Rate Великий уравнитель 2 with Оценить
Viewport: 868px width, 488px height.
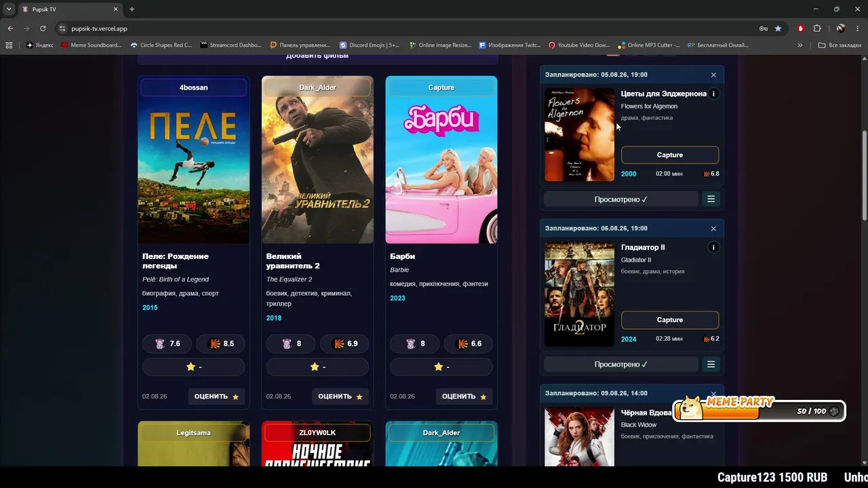[x=340, y=396]
